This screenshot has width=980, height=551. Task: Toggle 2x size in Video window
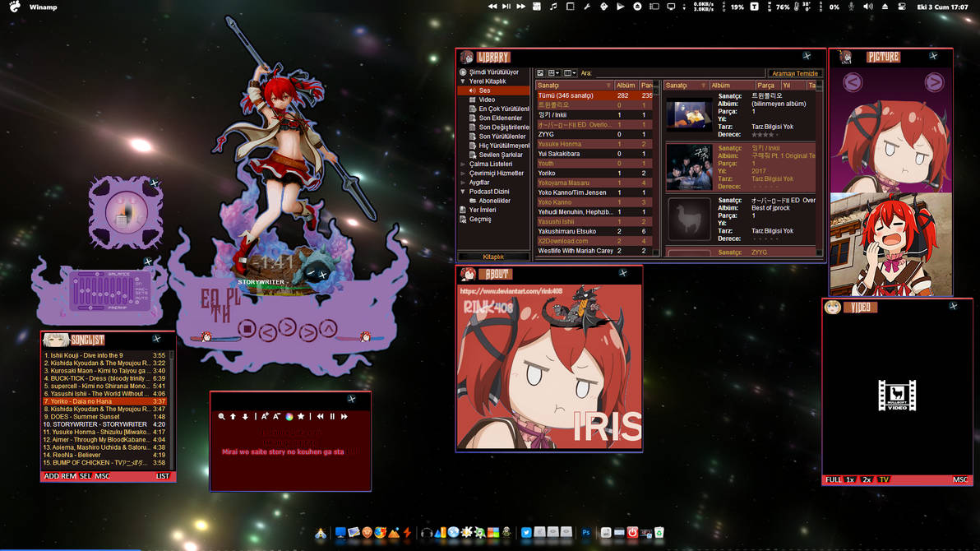(867, 479)
